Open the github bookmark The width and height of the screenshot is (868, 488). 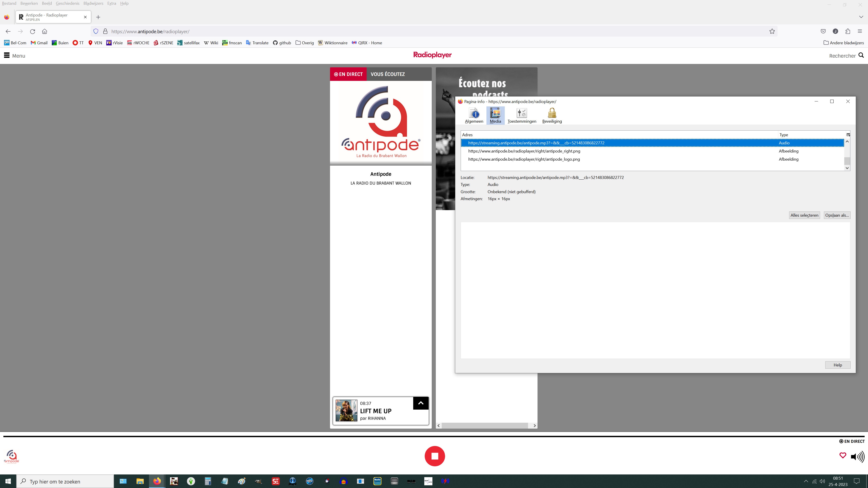click(x=282, y=43)
